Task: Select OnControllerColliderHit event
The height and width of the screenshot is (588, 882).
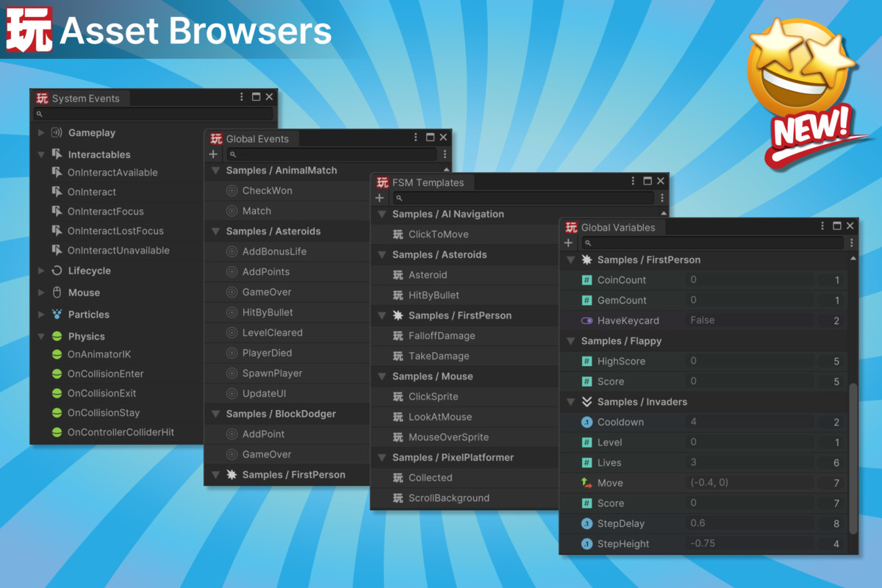Action: pyautogui.click(x=116, y=432)
